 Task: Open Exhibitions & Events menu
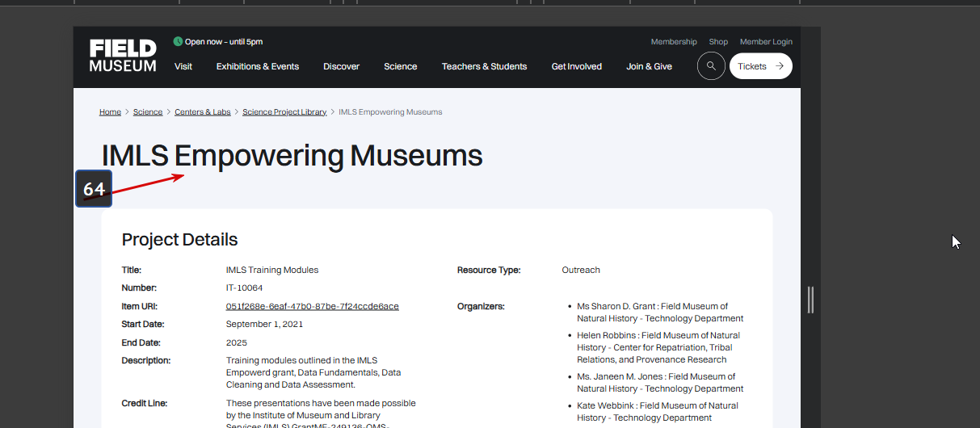pyautogui.click(x=258, y=66)
